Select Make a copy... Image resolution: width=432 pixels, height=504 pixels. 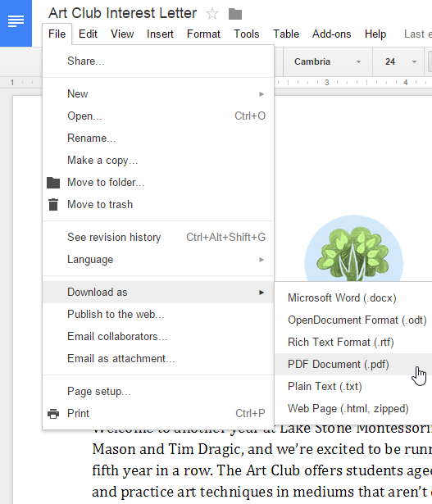click(158, 161)
